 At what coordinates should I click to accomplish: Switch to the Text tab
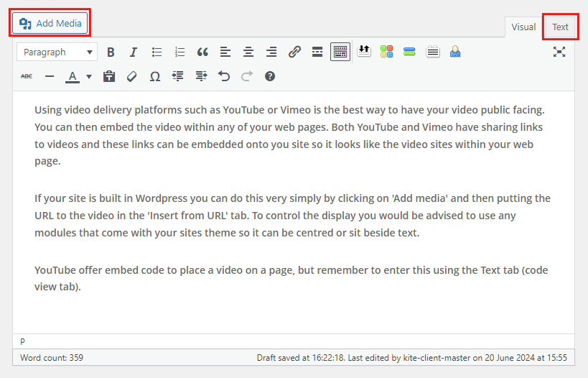click(x=560, y=27)
